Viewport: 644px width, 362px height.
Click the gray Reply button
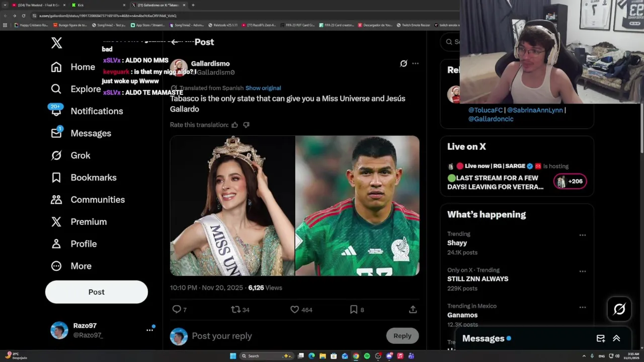click(x=403, y=336)
